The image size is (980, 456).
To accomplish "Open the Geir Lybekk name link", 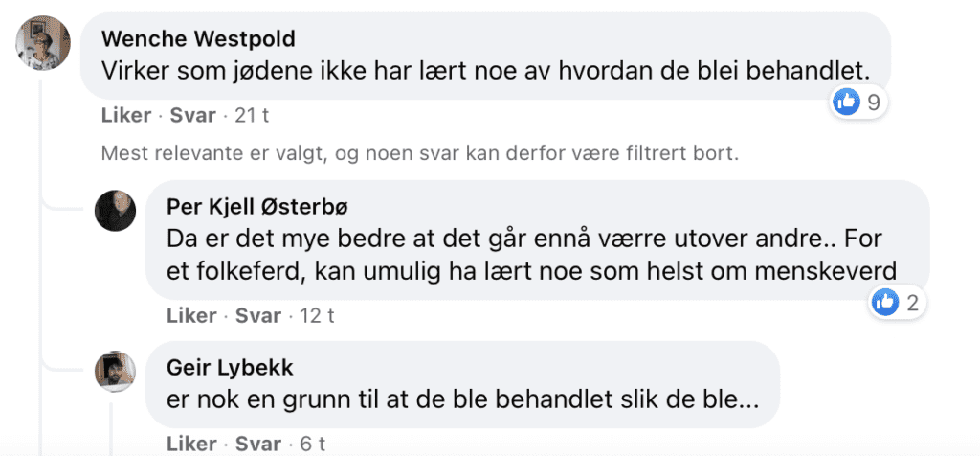I will coord(230,369).
